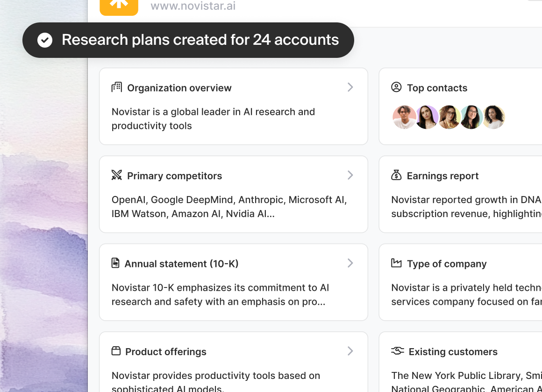Viewport: 542px width, 392px height.
Task: Select the last contact avatar
Action: click(x=494, y=117)
